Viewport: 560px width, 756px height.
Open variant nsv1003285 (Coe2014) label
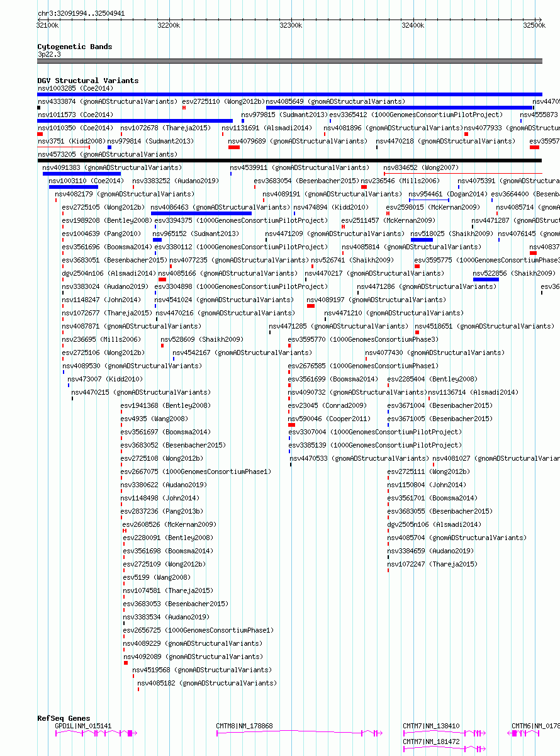coord(75,88)
